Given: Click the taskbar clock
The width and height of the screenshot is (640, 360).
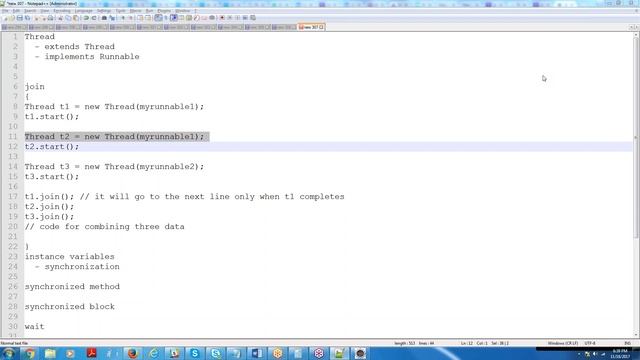Looking at the screenshot, I should (620, 353).
